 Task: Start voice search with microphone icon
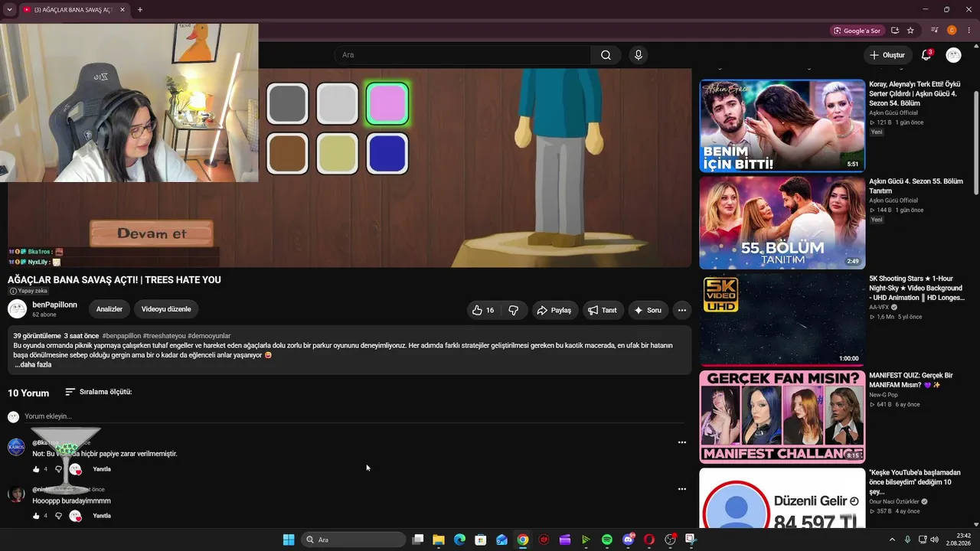[639, 55]
